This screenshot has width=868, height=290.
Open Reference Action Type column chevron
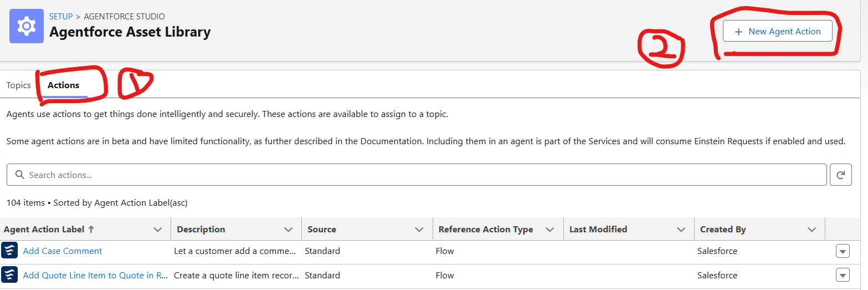(550, 230)
